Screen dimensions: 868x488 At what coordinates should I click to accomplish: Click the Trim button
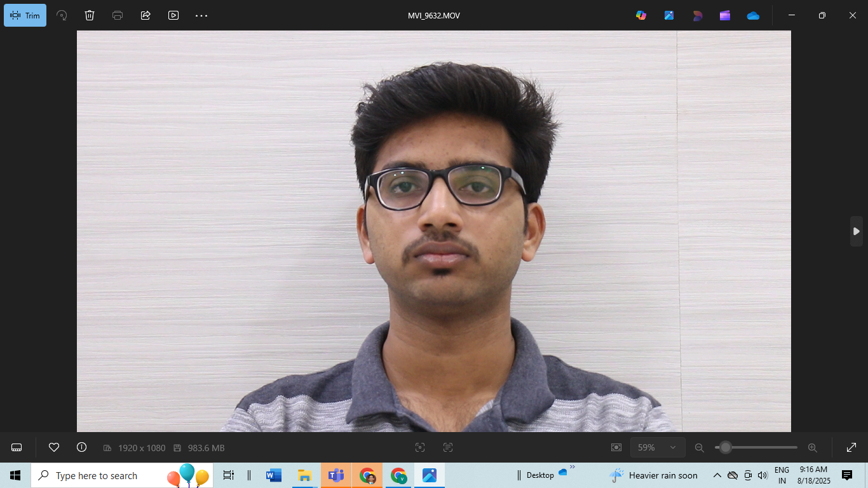coord(25,15)
